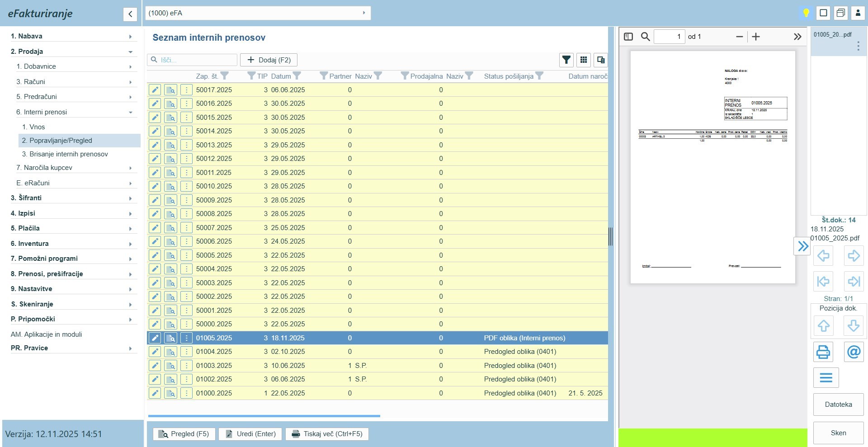Open the filter funnel button above the table
The height and width of the screenshot is (447, 868).
click(x=566, y=60)
